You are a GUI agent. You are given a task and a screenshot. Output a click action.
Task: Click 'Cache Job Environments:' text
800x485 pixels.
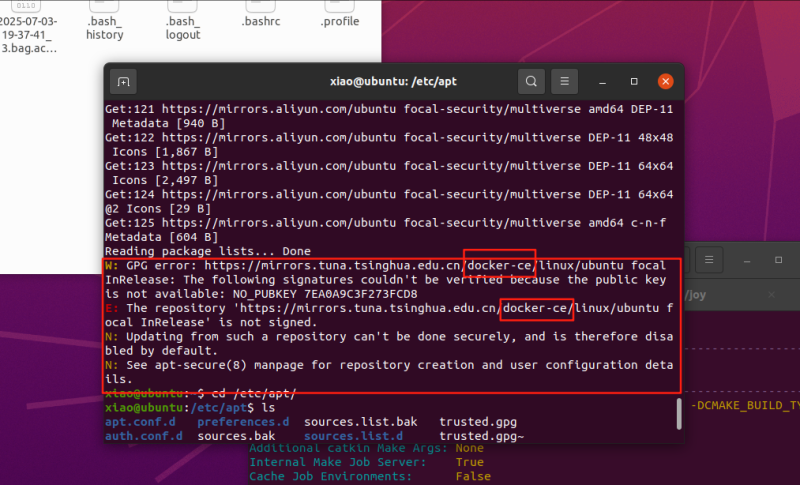click(x=331, y=476)
